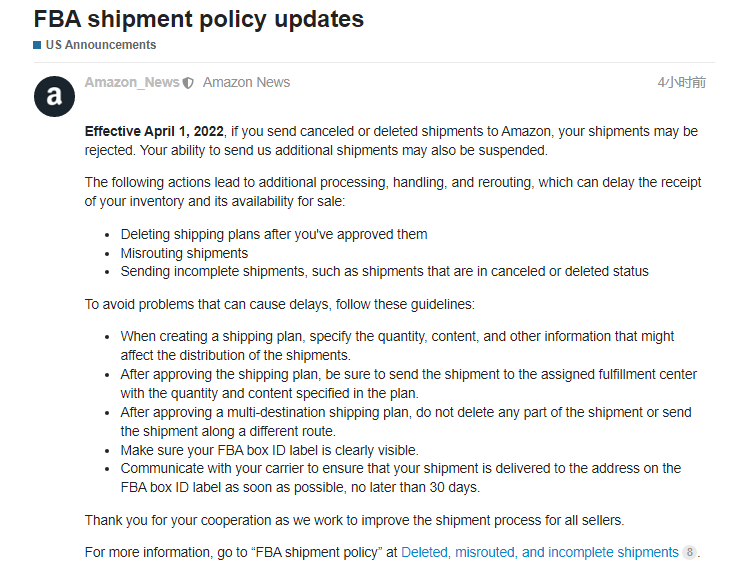Click the multi-destination shipping plan bullet

406,422
